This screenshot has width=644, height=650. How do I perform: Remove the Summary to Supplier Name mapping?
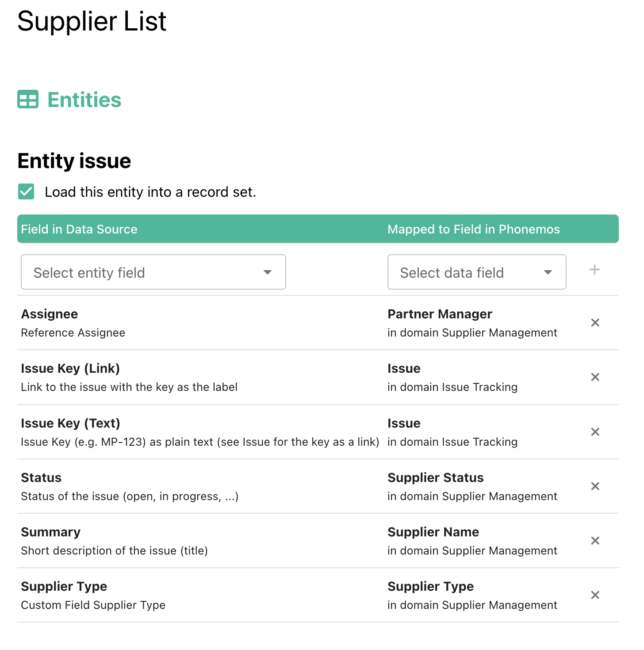(595, 541)
